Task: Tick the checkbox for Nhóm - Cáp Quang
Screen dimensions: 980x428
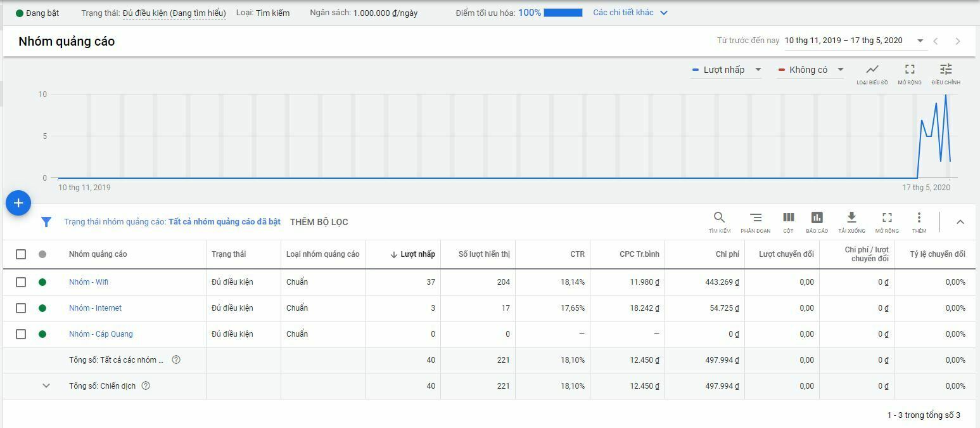Action: pos(21,334)
